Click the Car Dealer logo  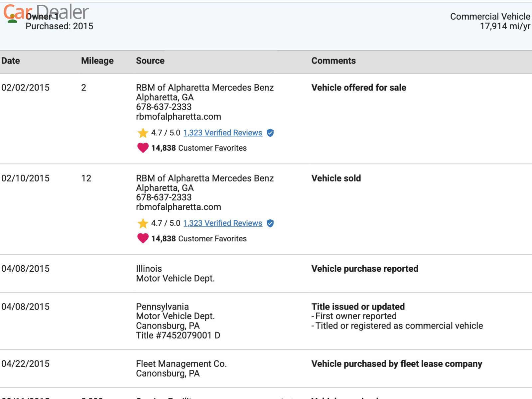[46, 12]
